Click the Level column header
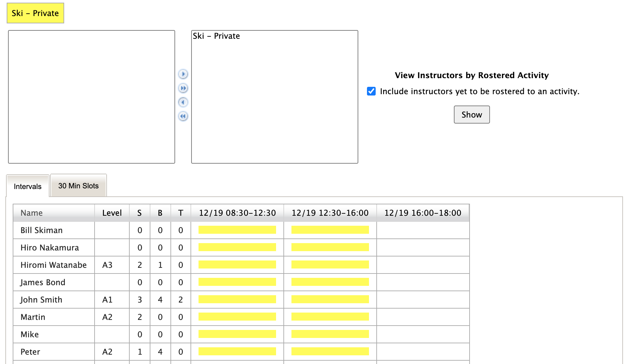 [x=112, y=213]
